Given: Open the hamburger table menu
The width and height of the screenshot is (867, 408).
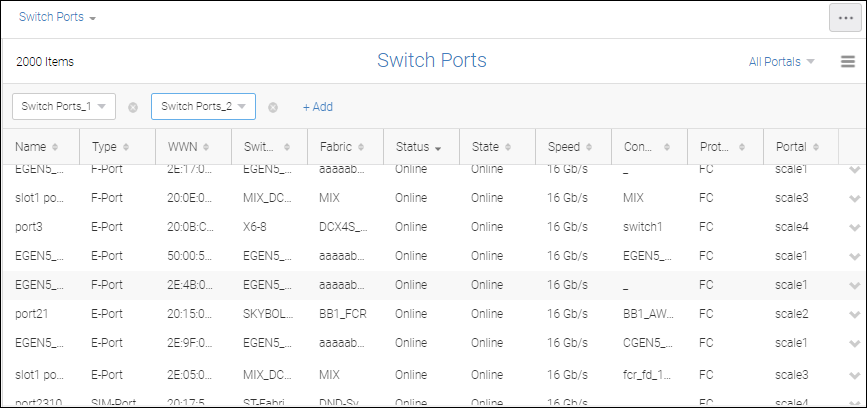Looking at the screenshot, I should tap(848, 62).
